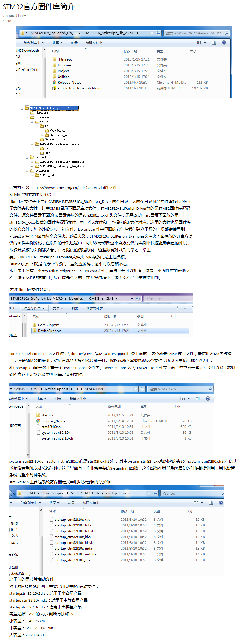Change view icon in first Explorer toolbar

coord(199,43)
